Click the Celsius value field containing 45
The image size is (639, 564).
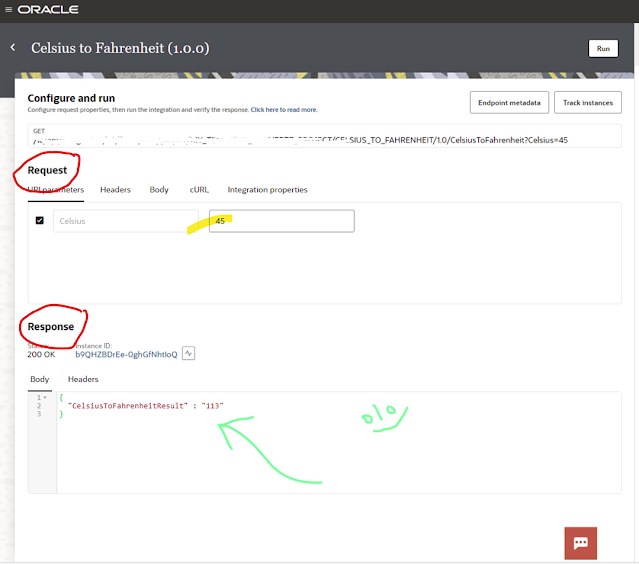[281, 220]
